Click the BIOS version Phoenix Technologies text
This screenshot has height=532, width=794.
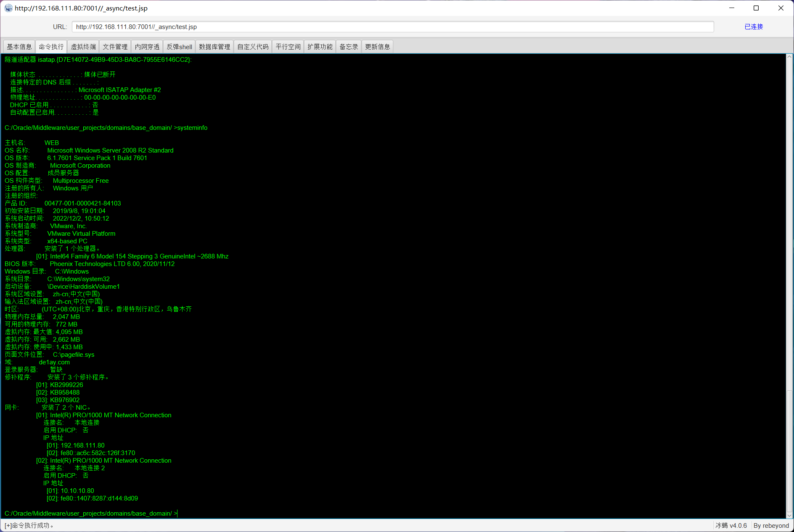click(112, 264)
